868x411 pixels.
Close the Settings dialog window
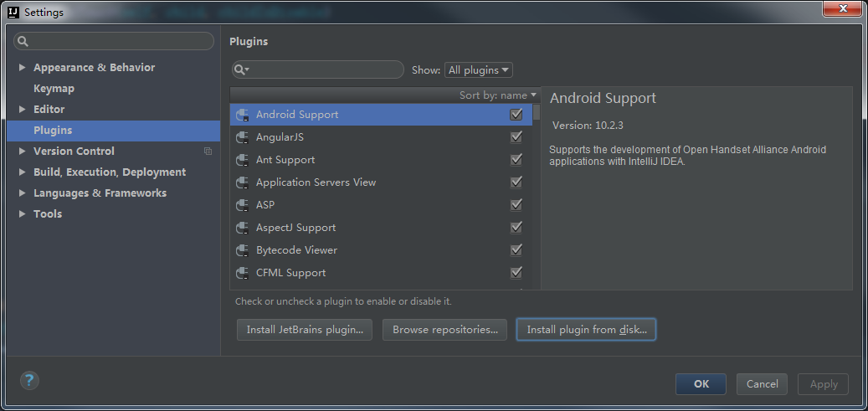(x=843, y=8)
